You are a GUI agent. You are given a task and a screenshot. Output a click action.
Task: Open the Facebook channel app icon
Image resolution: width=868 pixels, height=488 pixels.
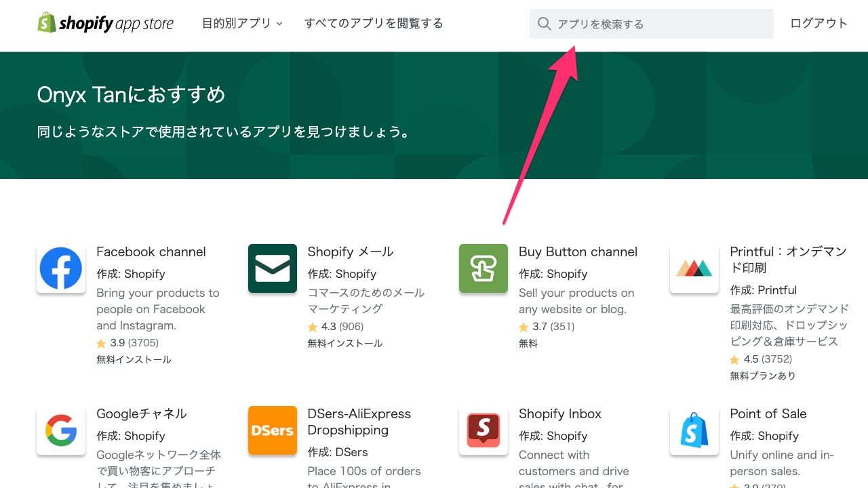click(x=61, y=268)
